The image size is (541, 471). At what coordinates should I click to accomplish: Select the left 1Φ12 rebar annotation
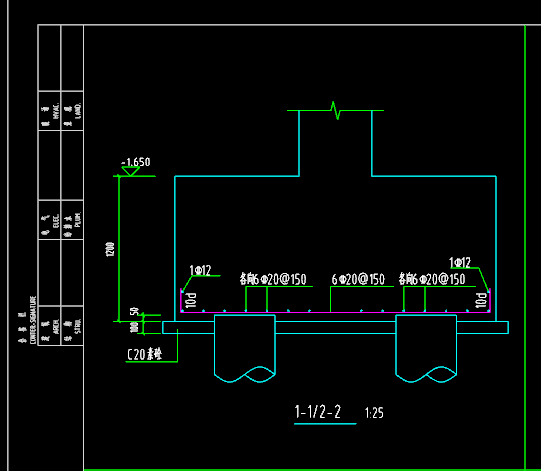click(x=200, y=270)
